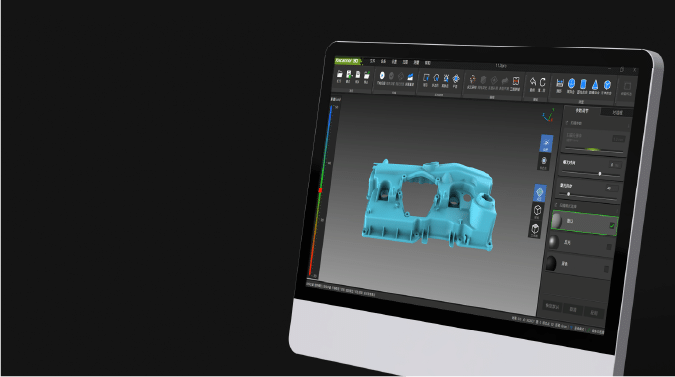The width and height of the screenshot is (675, 377).
Task: Click the blue cylinder shape icon
Action: (583, 83)
